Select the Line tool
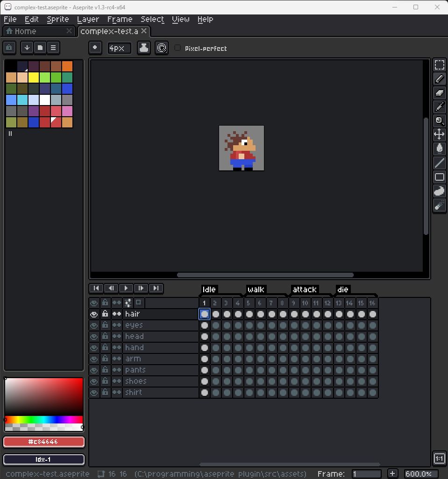 point(440,163)
